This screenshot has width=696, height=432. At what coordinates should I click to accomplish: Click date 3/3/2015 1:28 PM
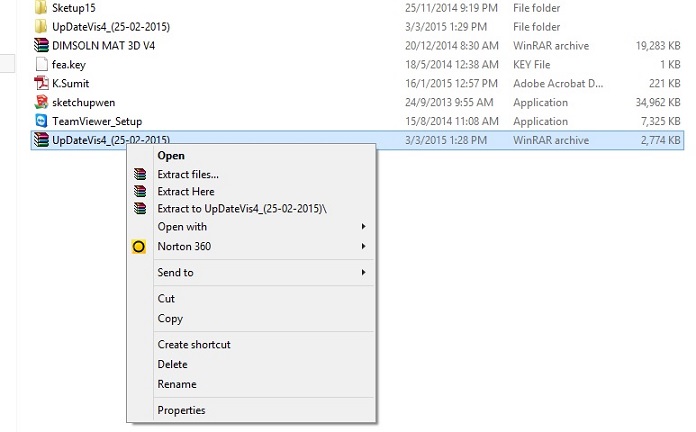click(x=446, y=140)
